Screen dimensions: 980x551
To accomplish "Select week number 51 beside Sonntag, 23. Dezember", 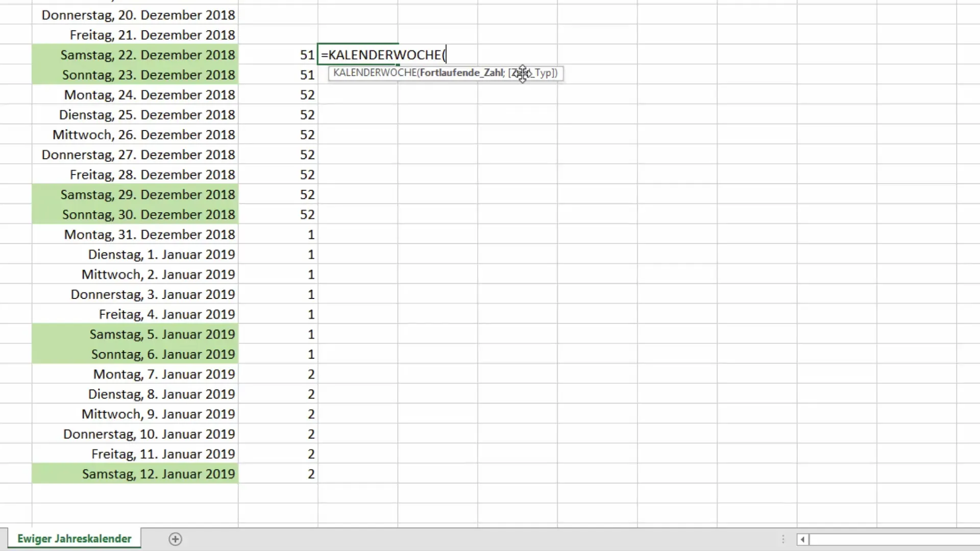I will click(x=278, y=74).
